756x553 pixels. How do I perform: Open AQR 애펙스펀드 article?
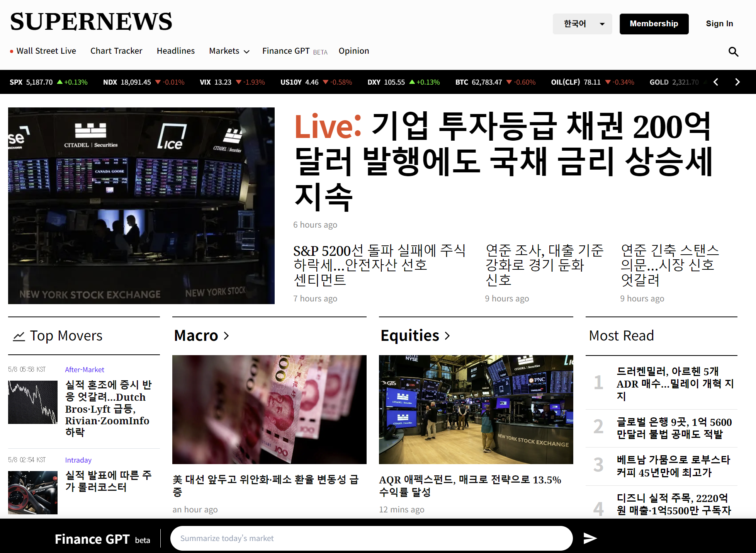pos(470,485)
